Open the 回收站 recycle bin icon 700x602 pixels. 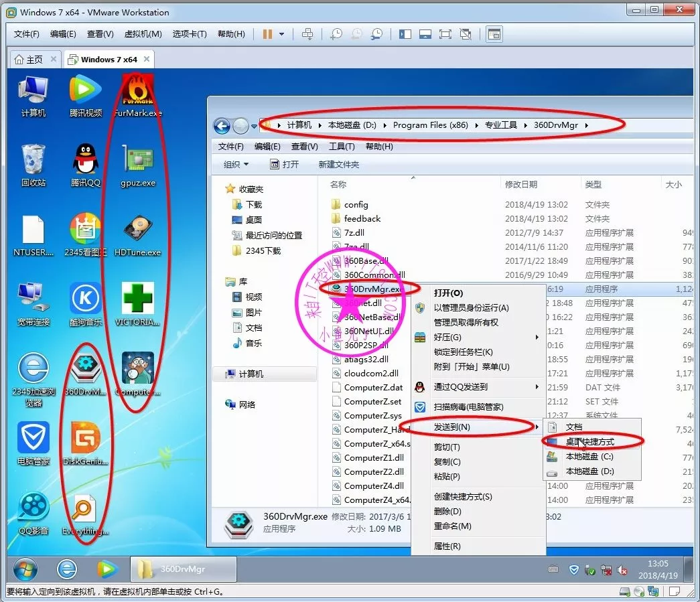[x=33, y=161]
